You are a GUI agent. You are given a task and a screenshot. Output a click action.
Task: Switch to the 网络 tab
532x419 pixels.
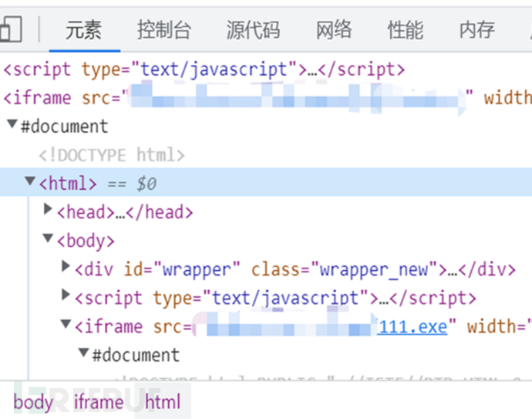click(334, 30)
